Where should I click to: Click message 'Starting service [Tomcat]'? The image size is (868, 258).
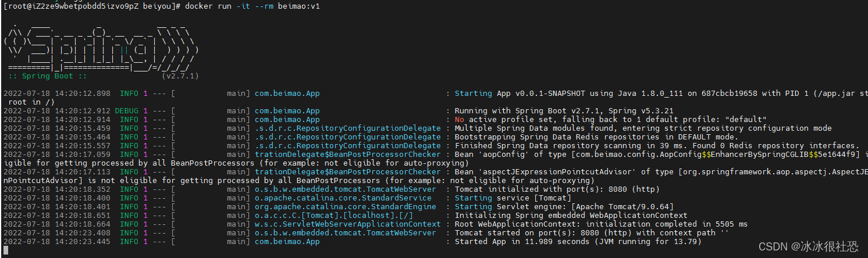click(x=513, y=198)
